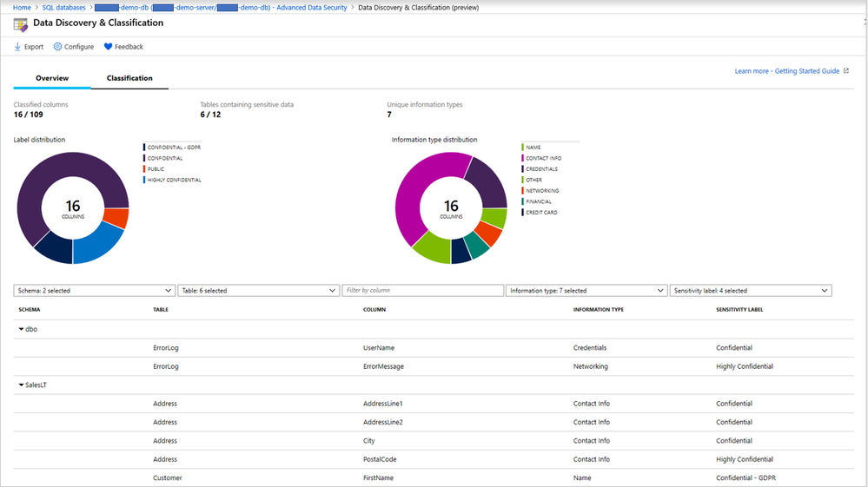Screen dimensions: 868x487
Task: Click the Feedback heart icon
Action: click(x=108, y=46)
